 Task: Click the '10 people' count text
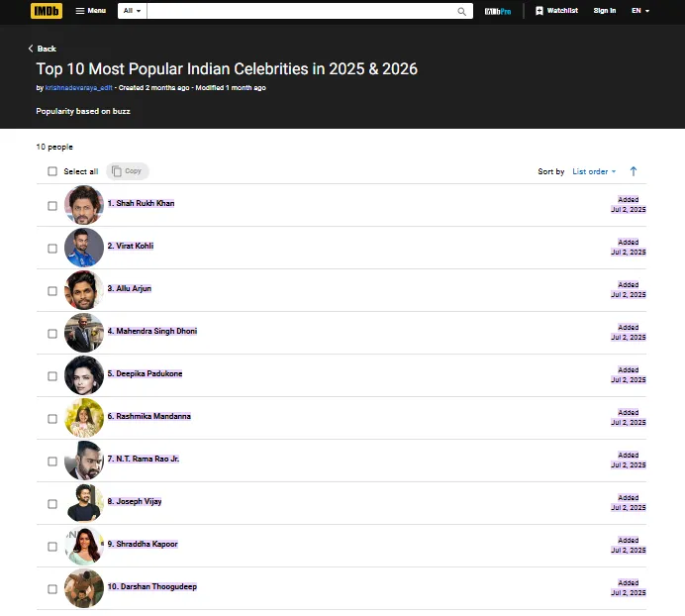tap(54, 148)
